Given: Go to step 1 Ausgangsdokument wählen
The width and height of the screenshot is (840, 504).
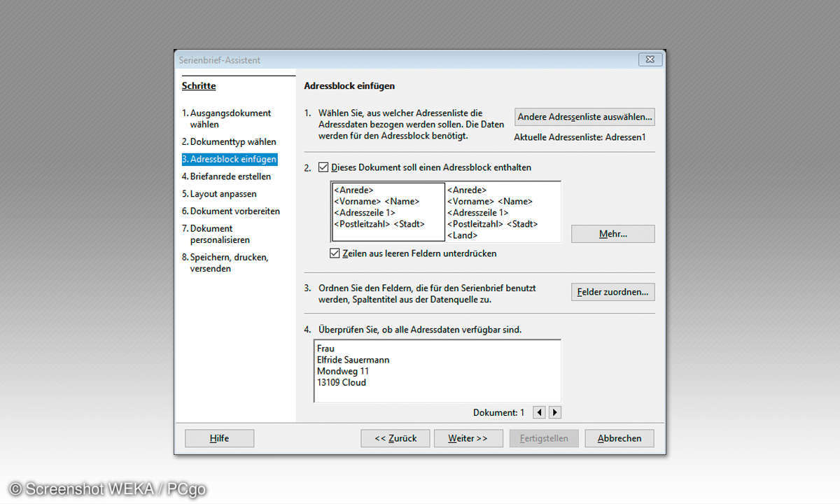Looking at the screenshot, I should (x=227, y=118).
